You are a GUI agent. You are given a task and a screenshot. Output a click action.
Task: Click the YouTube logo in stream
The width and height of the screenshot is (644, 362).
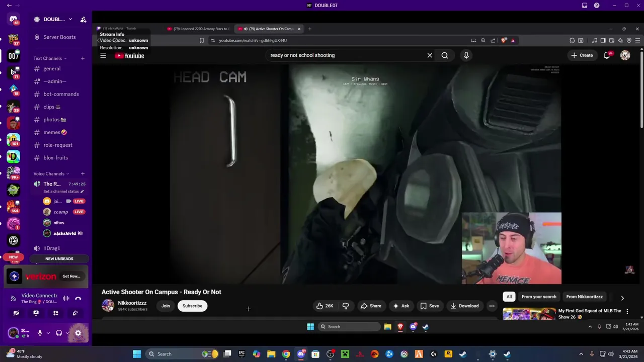coord(129,56)
